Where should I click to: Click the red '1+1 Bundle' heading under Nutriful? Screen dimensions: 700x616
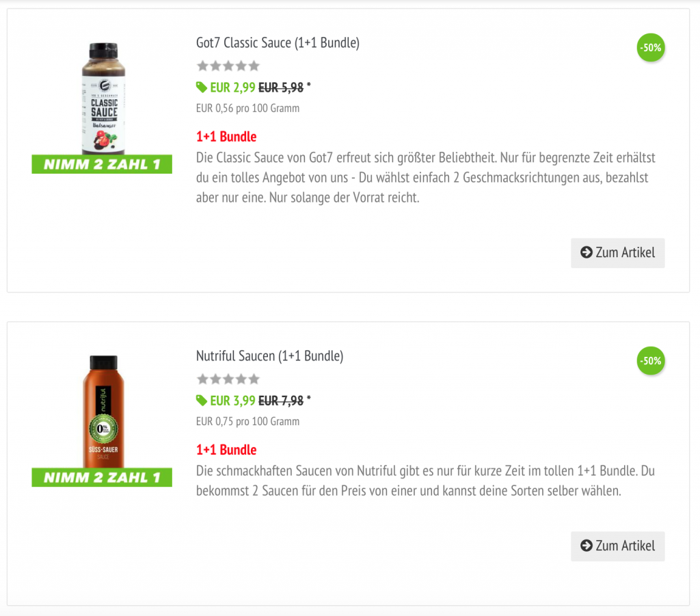(226, 450)
